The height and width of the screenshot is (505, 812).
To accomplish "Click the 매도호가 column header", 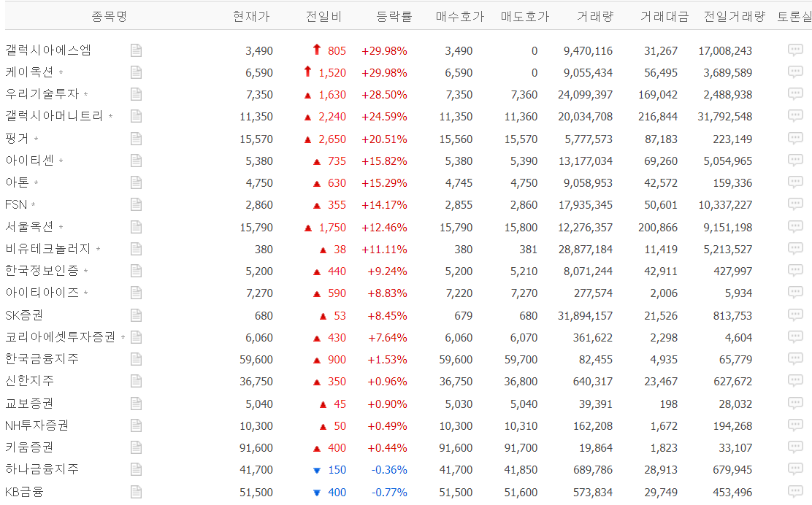I will point(524,17).
